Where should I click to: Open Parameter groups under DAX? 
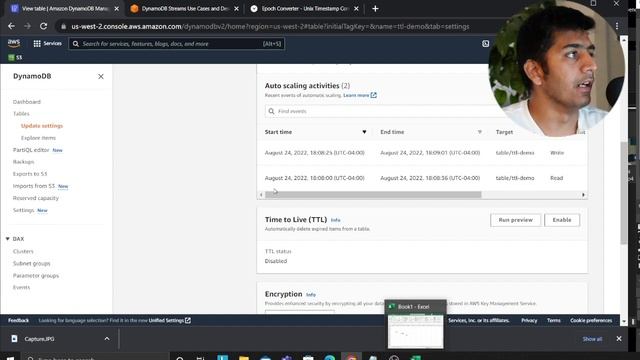[x=36, y=276]
